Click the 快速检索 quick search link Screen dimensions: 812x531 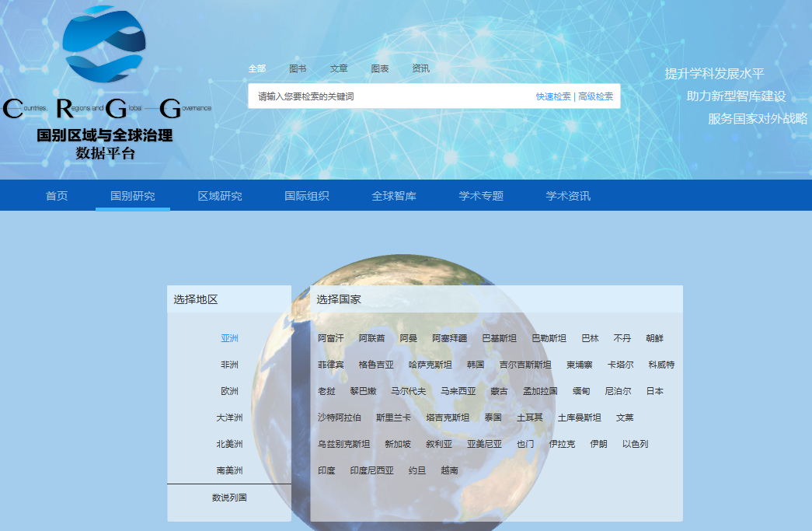coord(552,96)
